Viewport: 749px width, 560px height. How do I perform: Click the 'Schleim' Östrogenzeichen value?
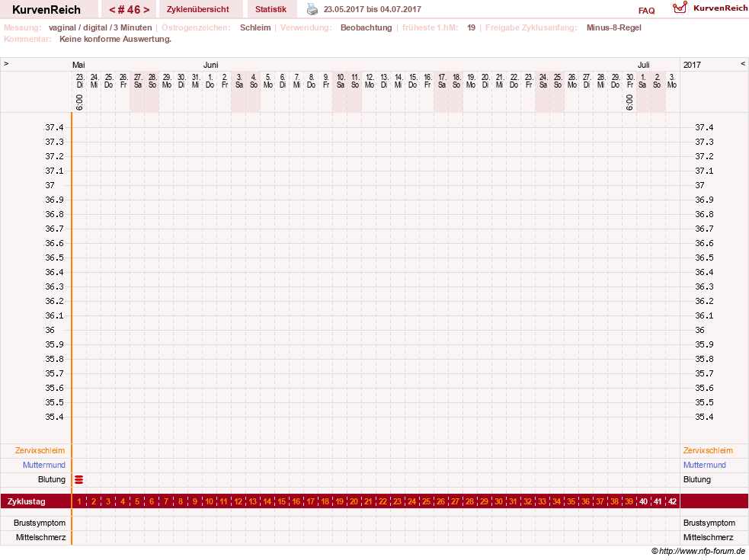pos(255,27)
